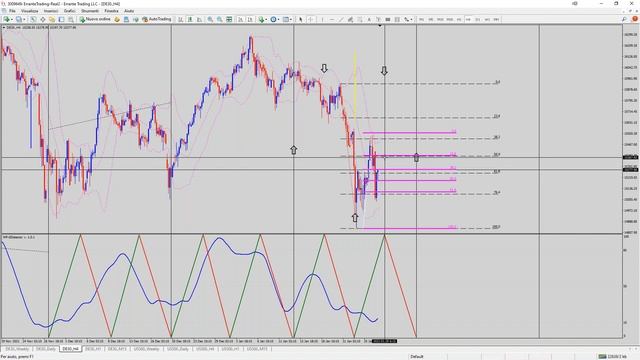Select the Fibonacci retracement tool

pos(360,19)
